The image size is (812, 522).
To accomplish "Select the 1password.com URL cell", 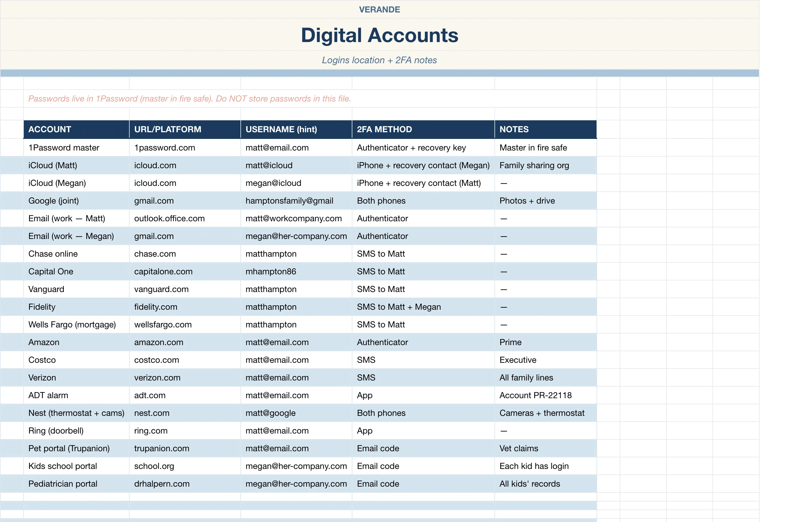I will click(x=185, y=147).
